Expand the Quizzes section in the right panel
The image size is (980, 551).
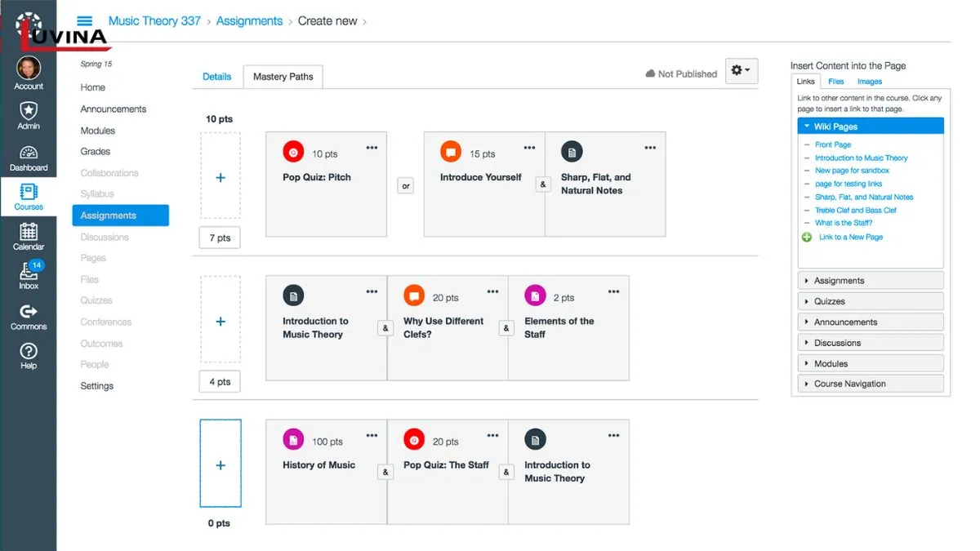coord(870,301)
